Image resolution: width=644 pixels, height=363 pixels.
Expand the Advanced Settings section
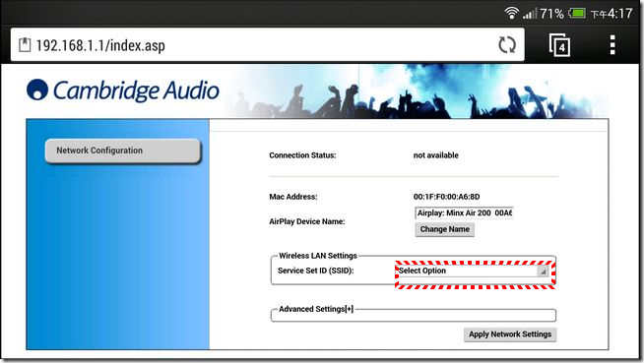(x=316, y=309)
